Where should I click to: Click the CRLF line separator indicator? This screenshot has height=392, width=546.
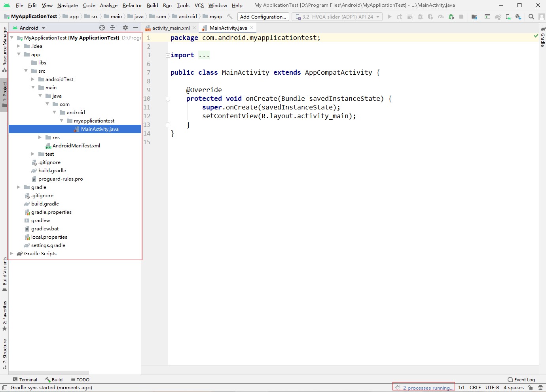pos(475,388)
